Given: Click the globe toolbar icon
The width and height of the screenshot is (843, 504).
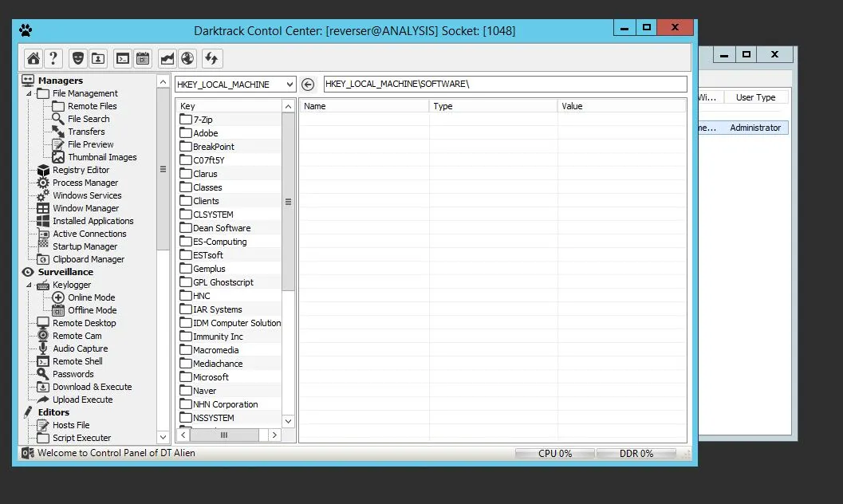Looking at the screenshot, I should point(187,58).
